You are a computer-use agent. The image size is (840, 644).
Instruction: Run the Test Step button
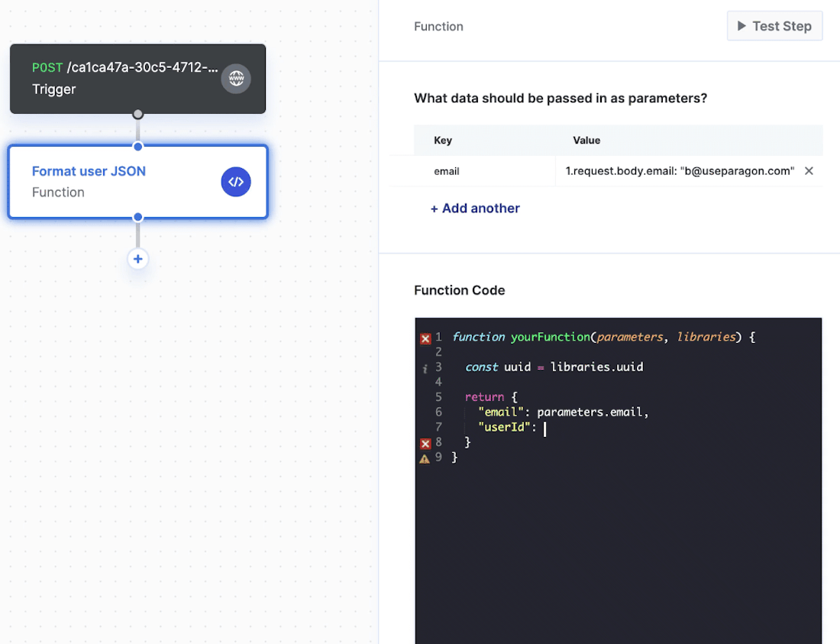click(774, 25)
